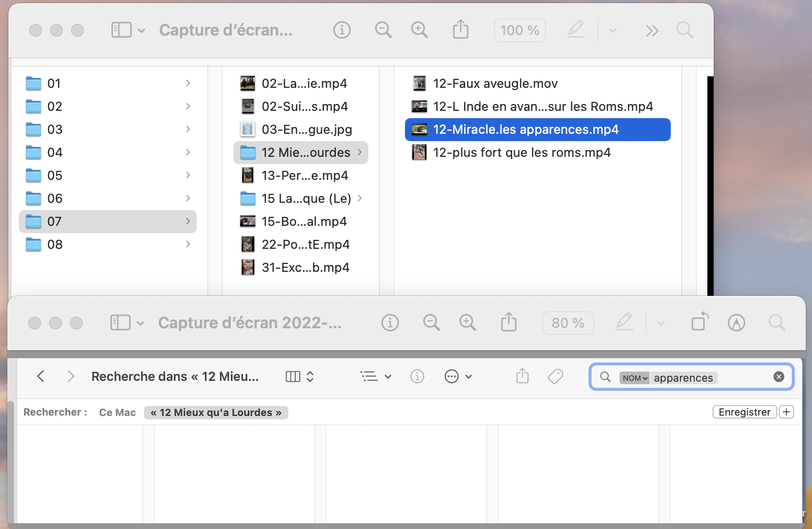Click the circled A annotate icon

point(736,323)
